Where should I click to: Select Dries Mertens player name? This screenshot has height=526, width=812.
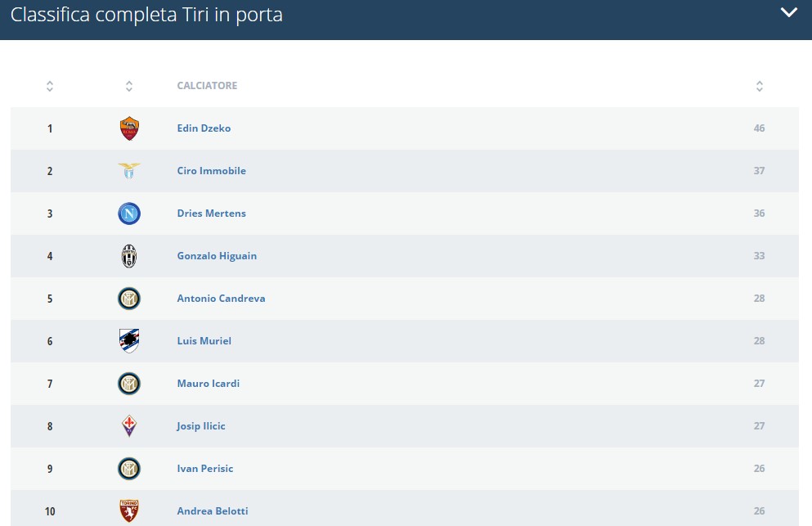211,214
